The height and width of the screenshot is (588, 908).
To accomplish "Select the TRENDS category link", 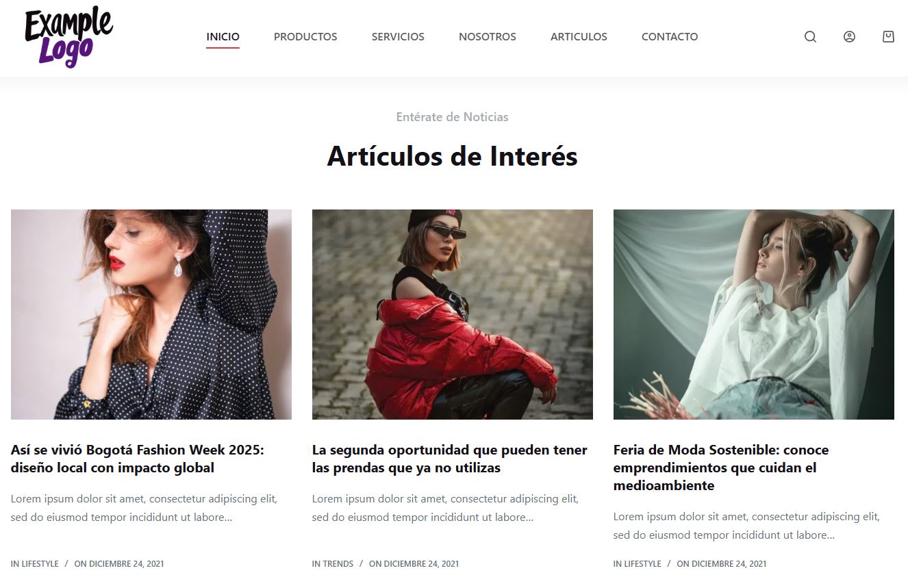I will coord(338,564).
